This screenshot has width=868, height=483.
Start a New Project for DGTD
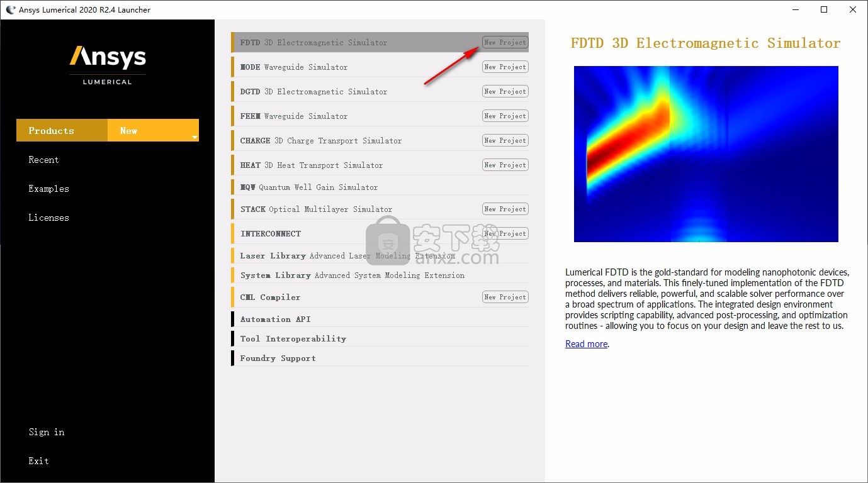tap(505, 91)
